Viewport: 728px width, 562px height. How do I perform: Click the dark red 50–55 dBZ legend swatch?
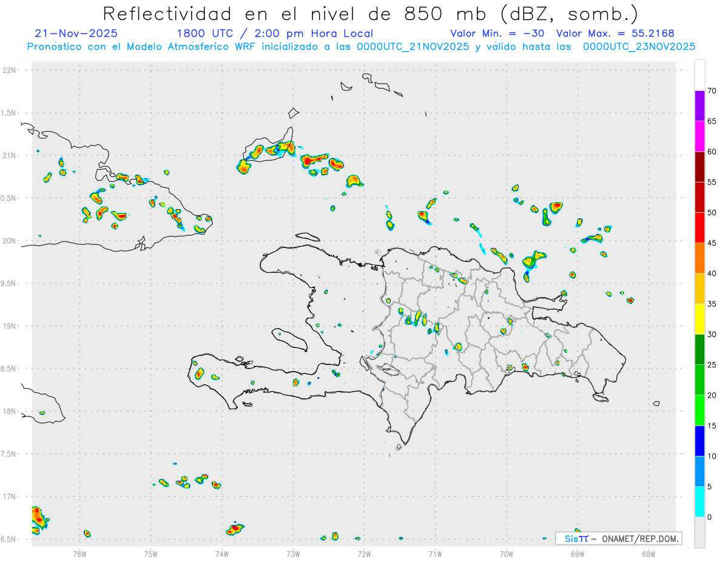click(x=699, y=197)
